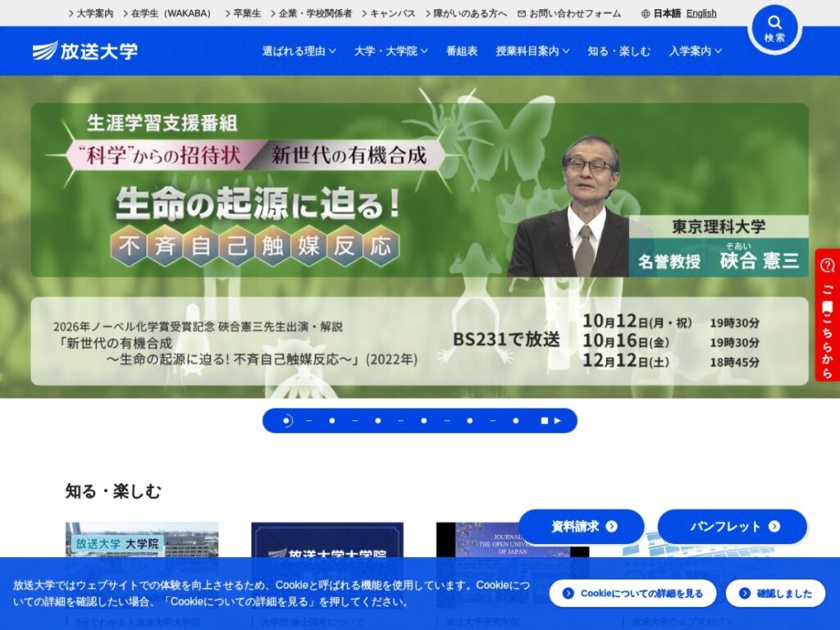The image size is (840, 630).
Task: Select the first carousel slide dot
Action: 286,421
